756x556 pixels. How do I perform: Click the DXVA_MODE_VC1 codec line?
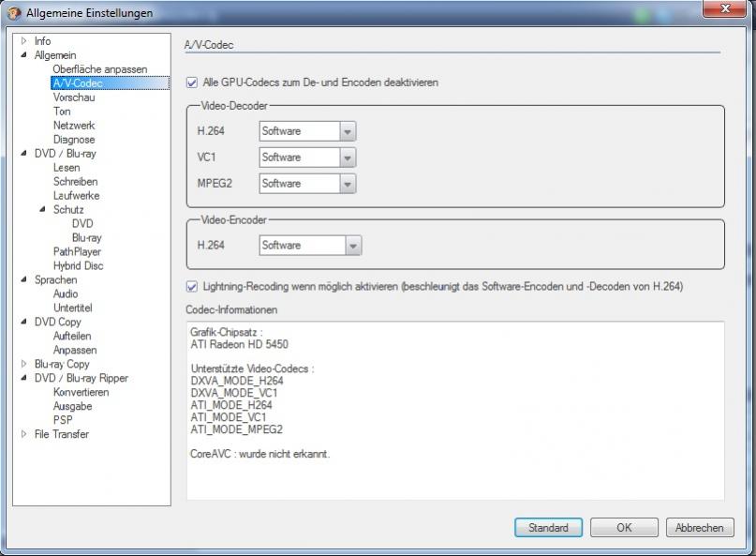click(234, 393)
